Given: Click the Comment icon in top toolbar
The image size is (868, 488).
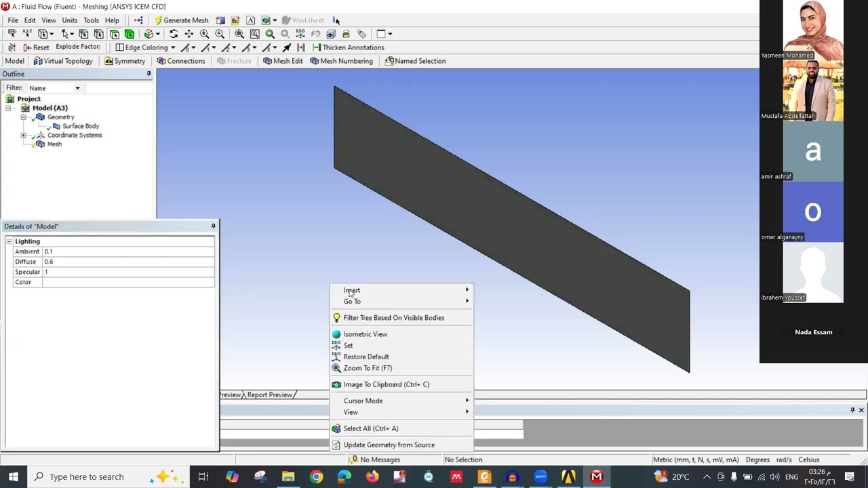Looking at the screenshot, I should click(x=235, y=20).
